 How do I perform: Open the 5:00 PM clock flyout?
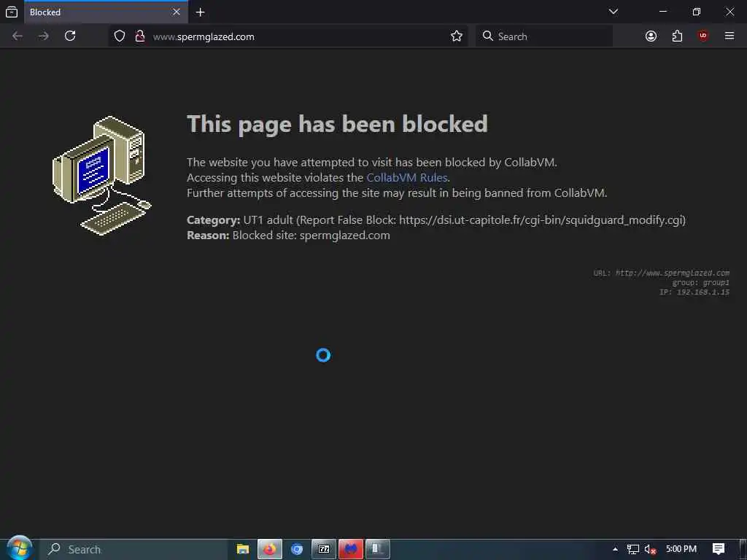[x=681, y=550]
